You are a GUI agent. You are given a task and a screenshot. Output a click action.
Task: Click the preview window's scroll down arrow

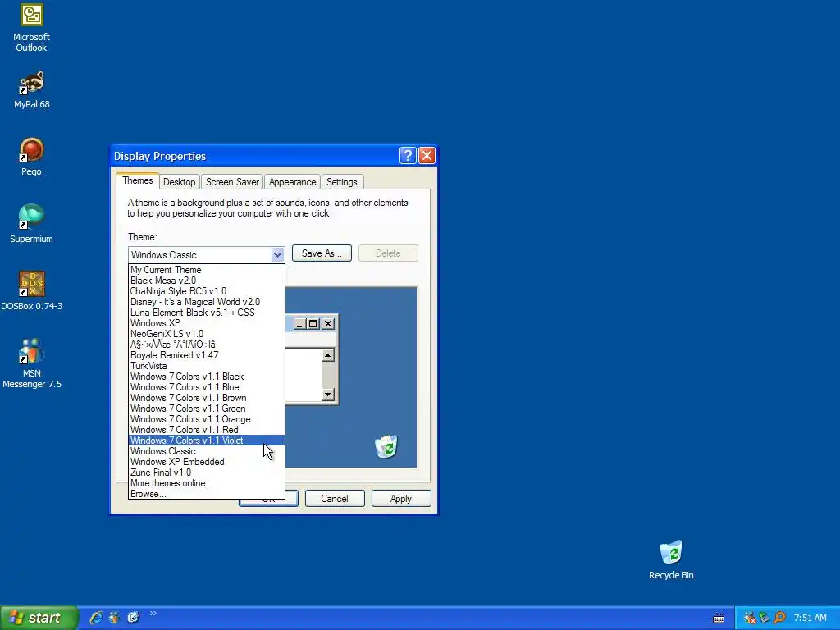pyautogui.click(x=328, y=395)
